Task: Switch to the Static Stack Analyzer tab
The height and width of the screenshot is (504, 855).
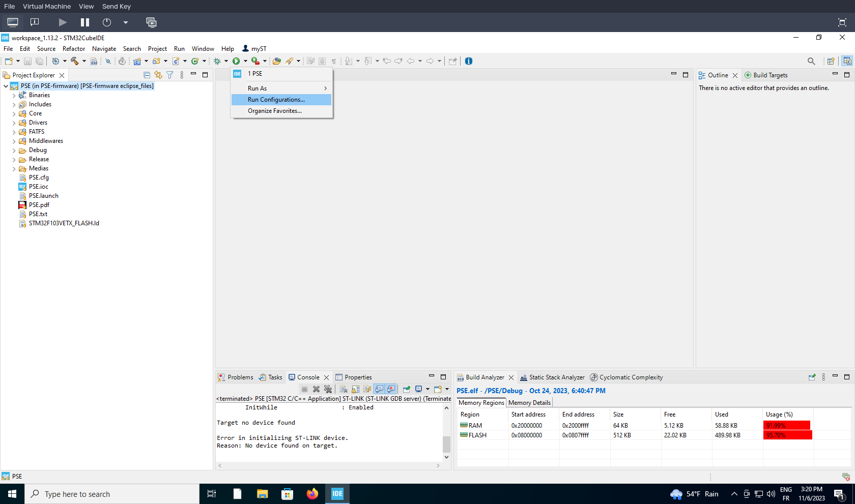Action: 552,377
